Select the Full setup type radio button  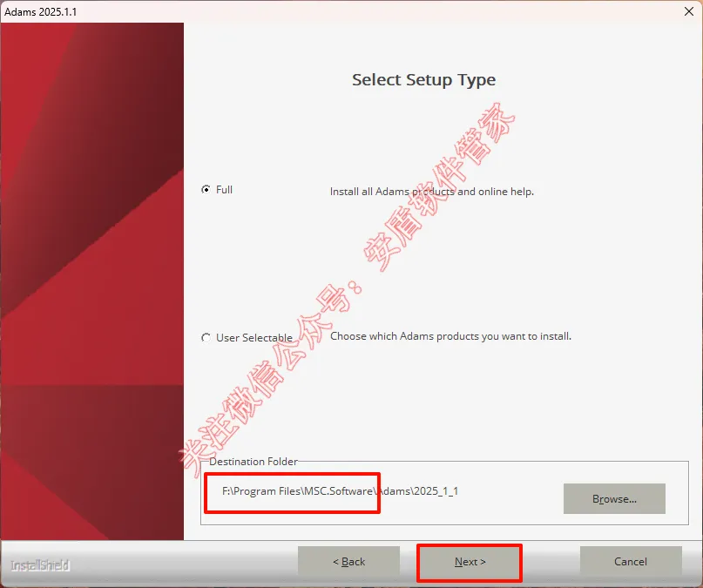(206, 190)
